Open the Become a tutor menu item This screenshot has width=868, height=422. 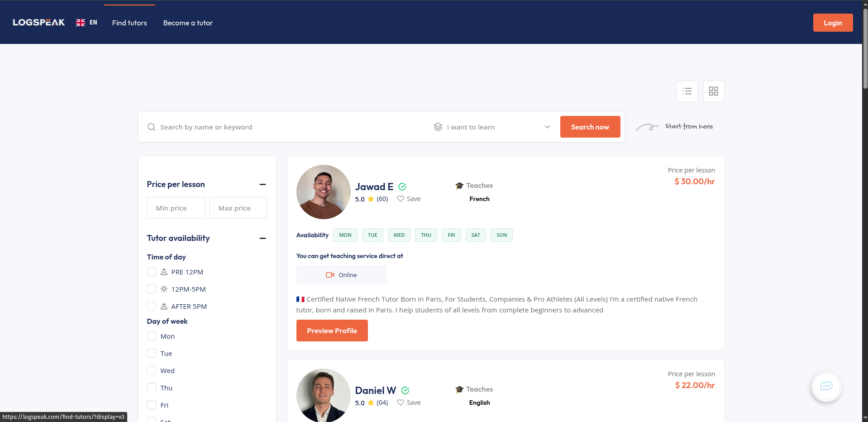(x=188, y=23)
